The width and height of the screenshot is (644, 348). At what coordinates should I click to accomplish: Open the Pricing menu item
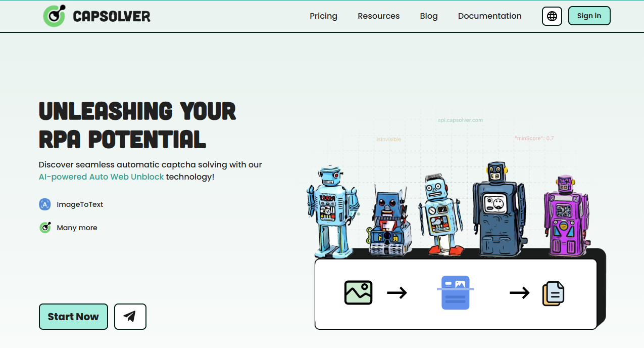[323, 16]
